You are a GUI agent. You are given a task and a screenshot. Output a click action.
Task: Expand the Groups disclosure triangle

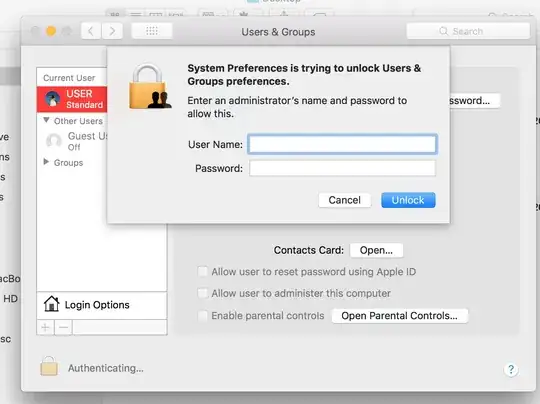pyautogui.click(x=46, y=162)
